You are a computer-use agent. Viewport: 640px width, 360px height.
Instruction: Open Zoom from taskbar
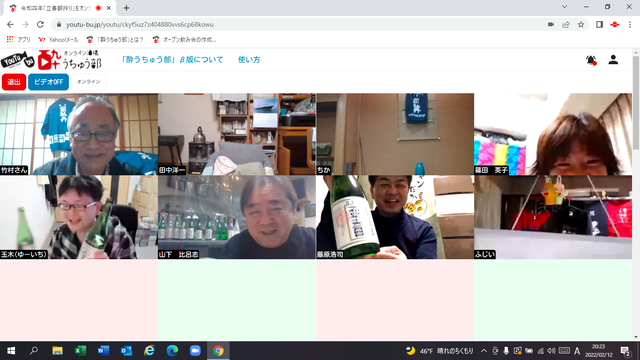[195, 351]
